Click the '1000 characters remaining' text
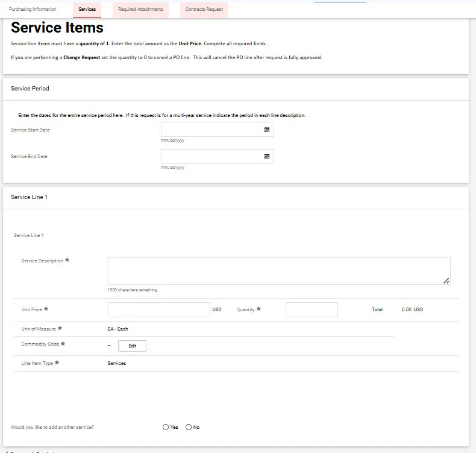 [133, 290]
